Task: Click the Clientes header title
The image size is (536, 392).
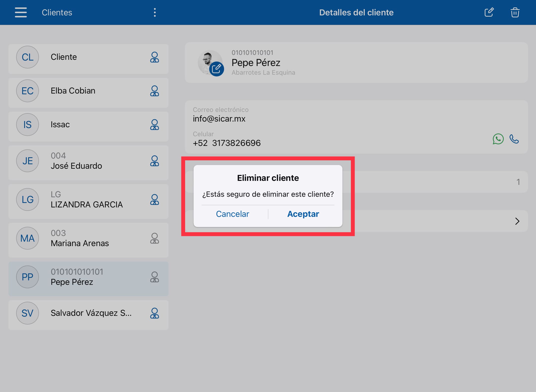Action: click(x=57, y=12)
